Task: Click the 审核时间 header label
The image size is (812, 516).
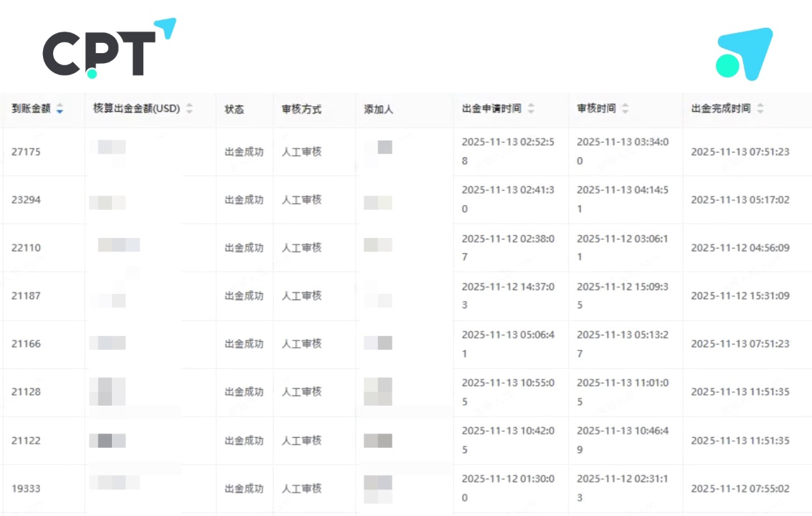Action: 597,108
